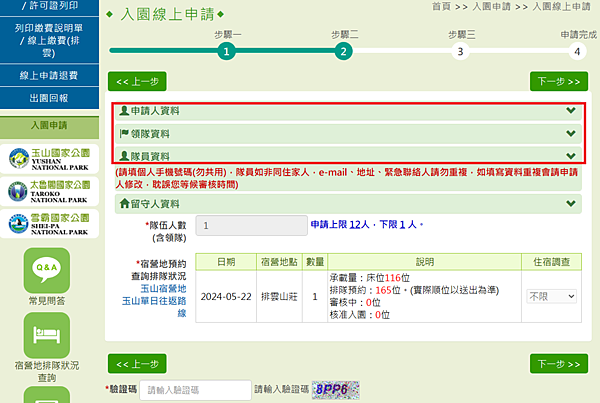Click the 宿營地點 column header
The height and width of the screenshot is (403, 600).
pos(279,262)
